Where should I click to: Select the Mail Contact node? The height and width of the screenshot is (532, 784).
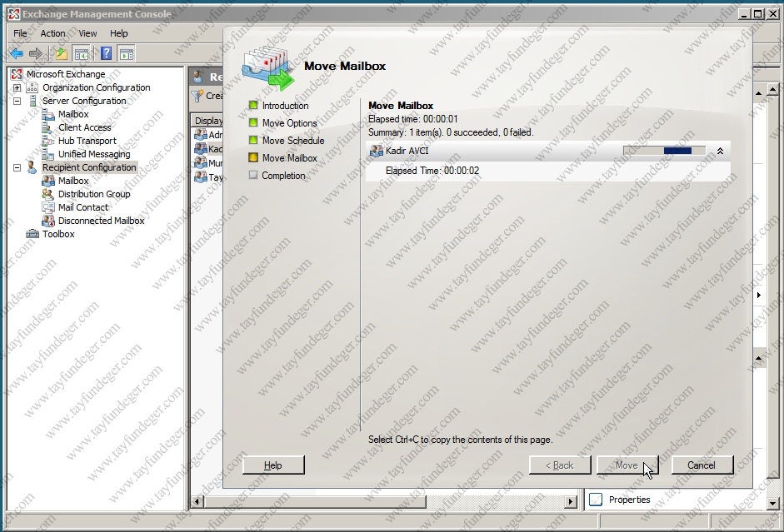pyautogui.click(x=83, y=207)
